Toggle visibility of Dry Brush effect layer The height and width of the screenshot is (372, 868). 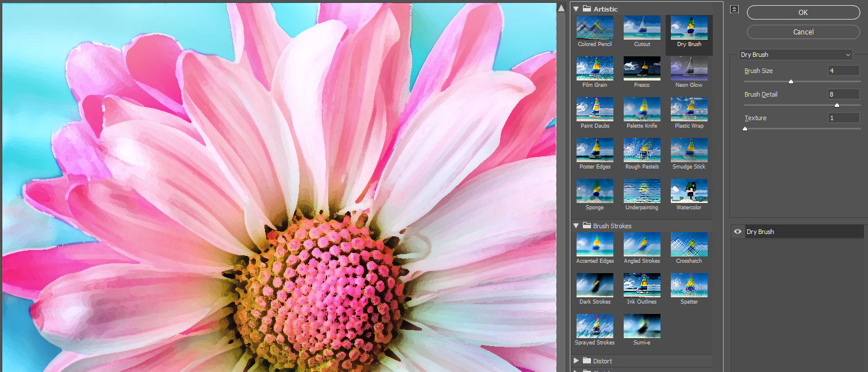pos(738,232)
